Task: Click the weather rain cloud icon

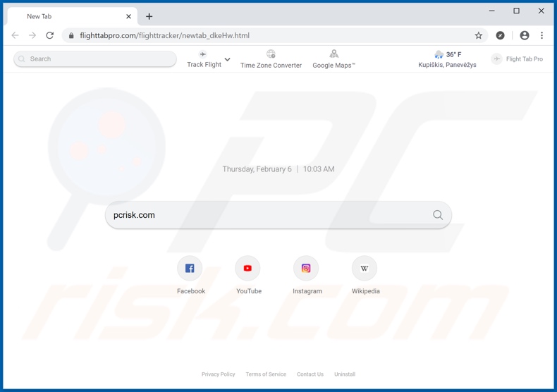Action: click(439, 54)
